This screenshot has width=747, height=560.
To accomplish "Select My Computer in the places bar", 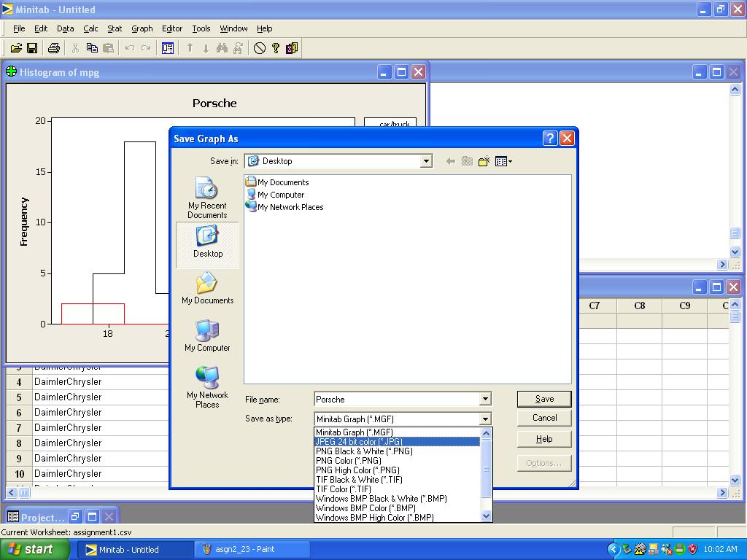I will coord(207,336).
